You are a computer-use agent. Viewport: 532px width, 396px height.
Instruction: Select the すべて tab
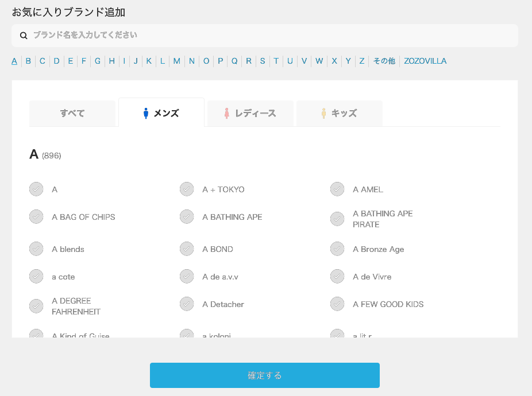coord(72,113)
